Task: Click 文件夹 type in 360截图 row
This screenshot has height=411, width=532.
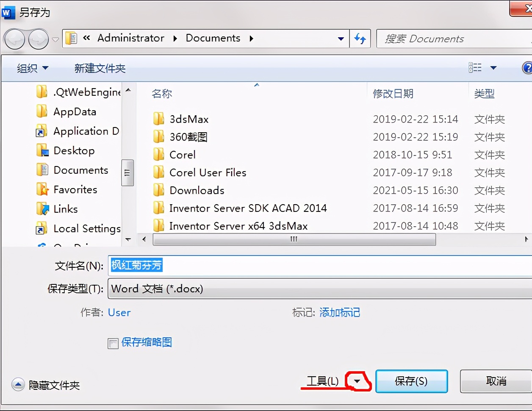Action: [490, 137]
